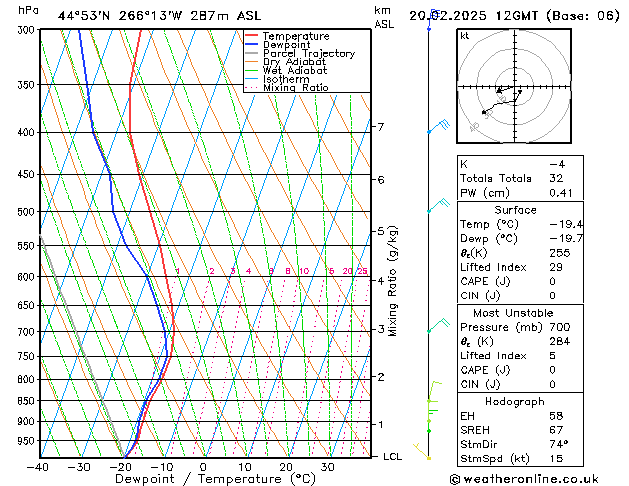The image size is (629, 486).
Task: Click the 'PW (cm)' value 0.41
Action: click(561, 193)
